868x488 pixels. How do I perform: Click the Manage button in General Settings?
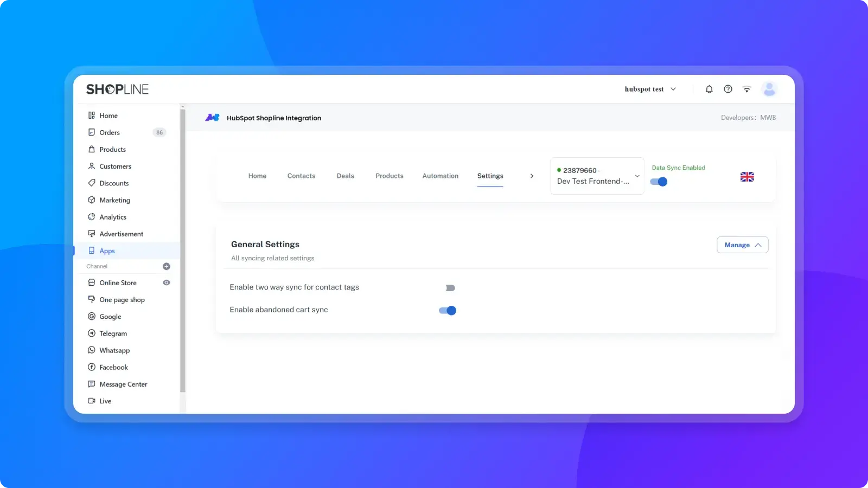point(742,245)
